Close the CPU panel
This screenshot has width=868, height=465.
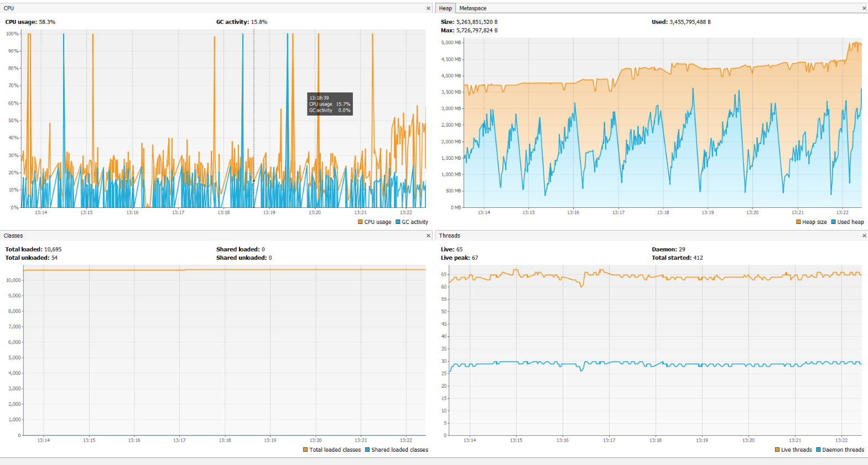pyautogui.click(x=428, y=8)
